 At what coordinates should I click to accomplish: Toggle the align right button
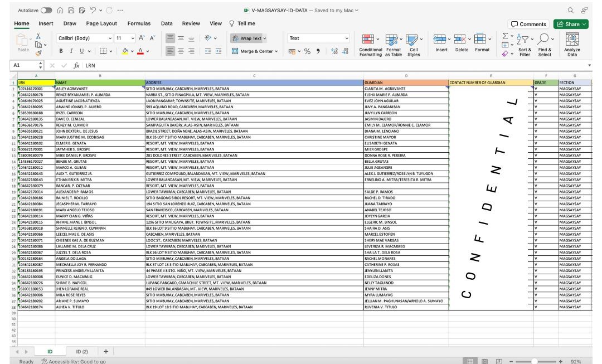pos(191,51)
